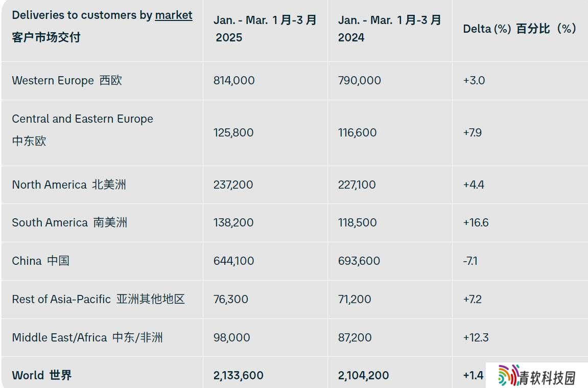This screenshot has height=388, width=588.
Task: Select Central and Eastern Europe 中东欧 row label
Action: pyautogui.click(x=82, y=130)
